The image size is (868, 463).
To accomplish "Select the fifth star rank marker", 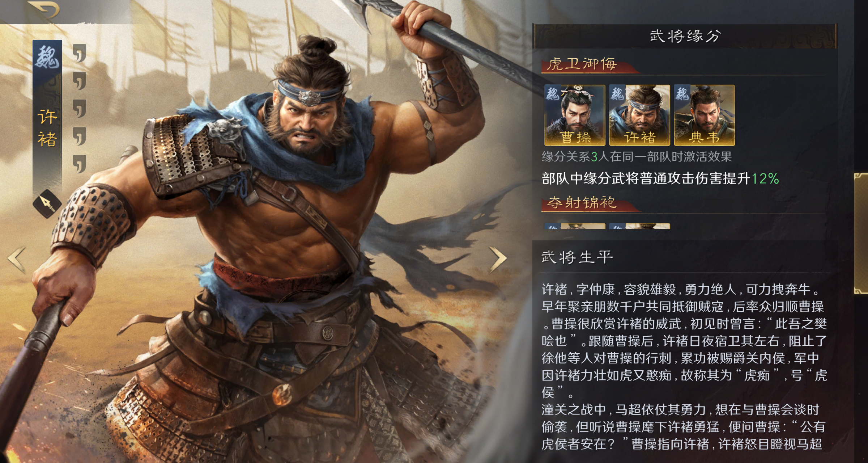I will tap(80, 164).
